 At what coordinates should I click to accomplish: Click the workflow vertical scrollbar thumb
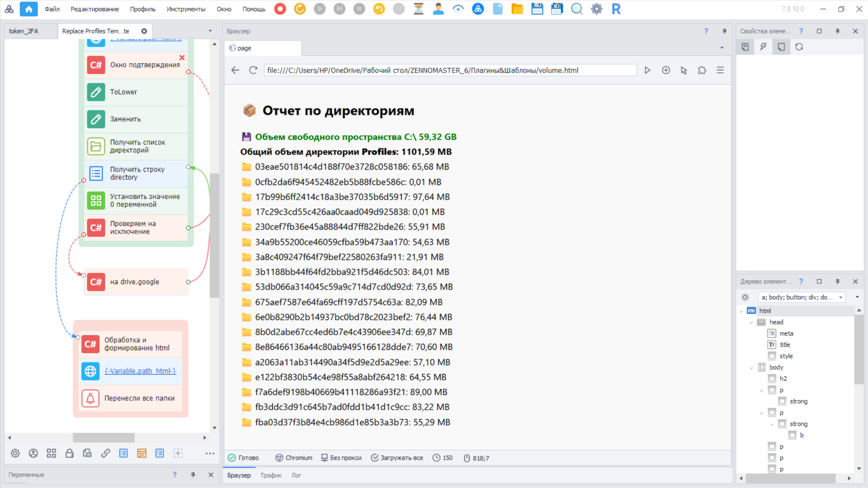pyautogui.click(x=214, y=235)
